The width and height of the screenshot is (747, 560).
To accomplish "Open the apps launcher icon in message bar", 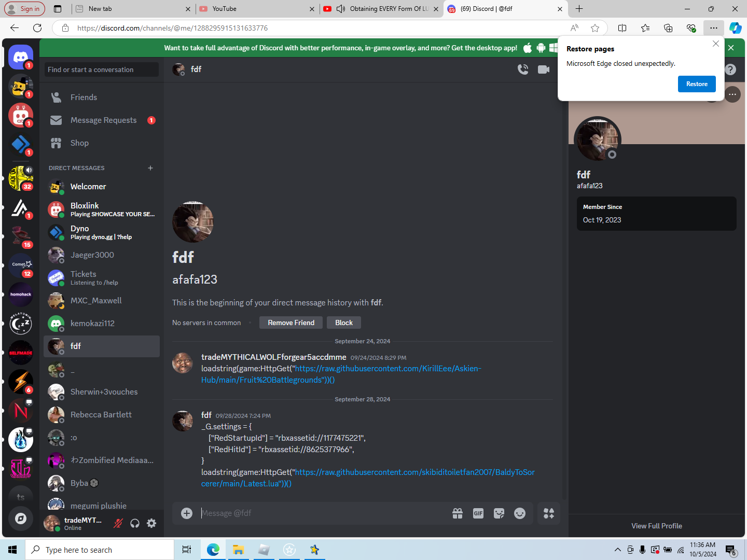I will pyautogui.click(x=549, y=513).
